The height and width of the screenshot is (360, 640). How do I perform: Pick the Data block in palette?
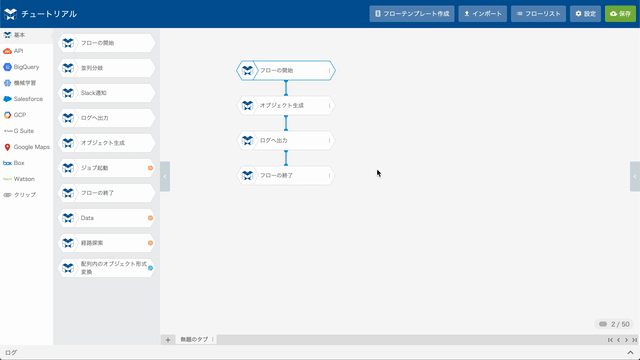pos(107,218)
